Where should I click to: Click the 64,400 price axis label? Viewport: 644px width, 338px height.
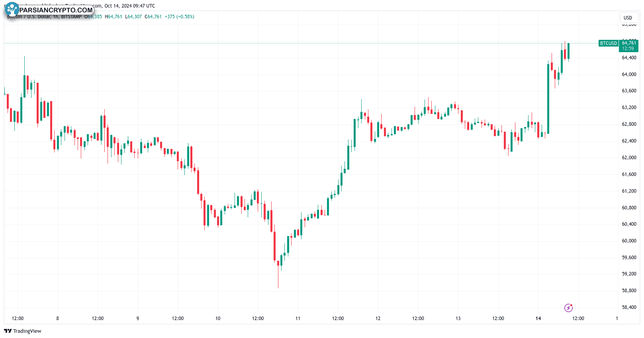point(629,58)
